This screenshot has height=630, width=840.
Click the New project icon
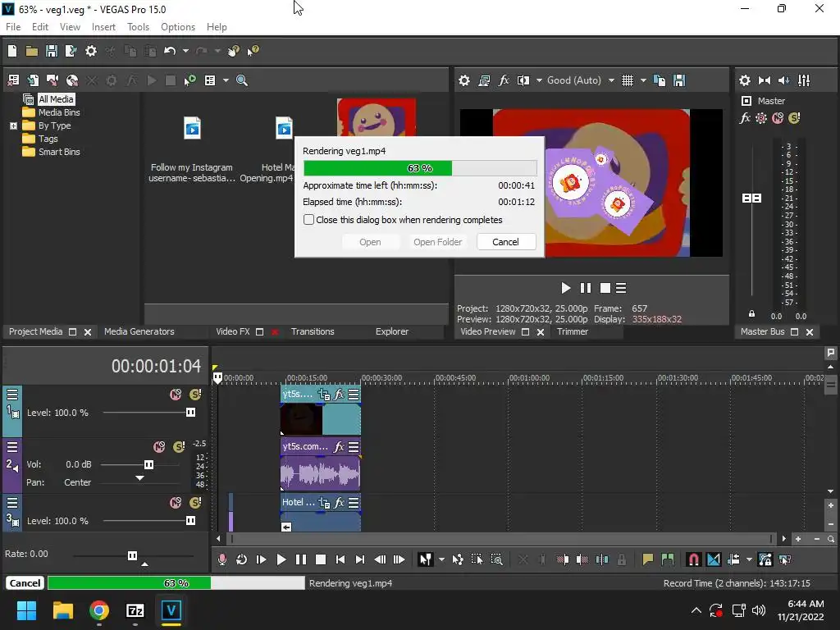point(12,51)
